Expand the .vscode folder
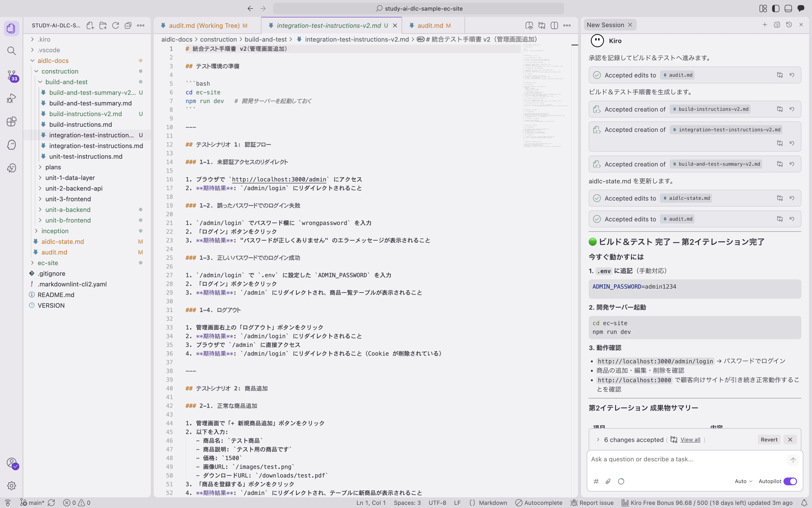This screenshot has height=508, width=812. (87, 50)
